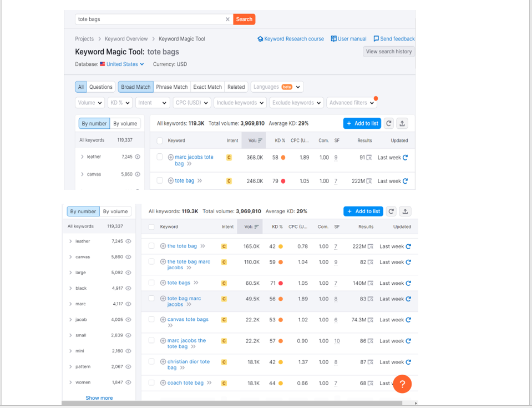The height and width of the screenshot is (408, 532).
Task: Go to Projects breadcrumb
Action: pyautogui.click(x=84, y=39)
